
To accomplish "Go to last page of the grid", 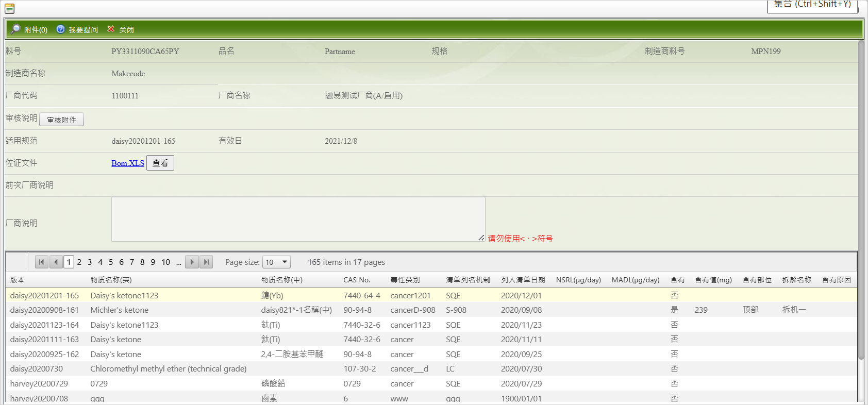I will tap(206, 262).
